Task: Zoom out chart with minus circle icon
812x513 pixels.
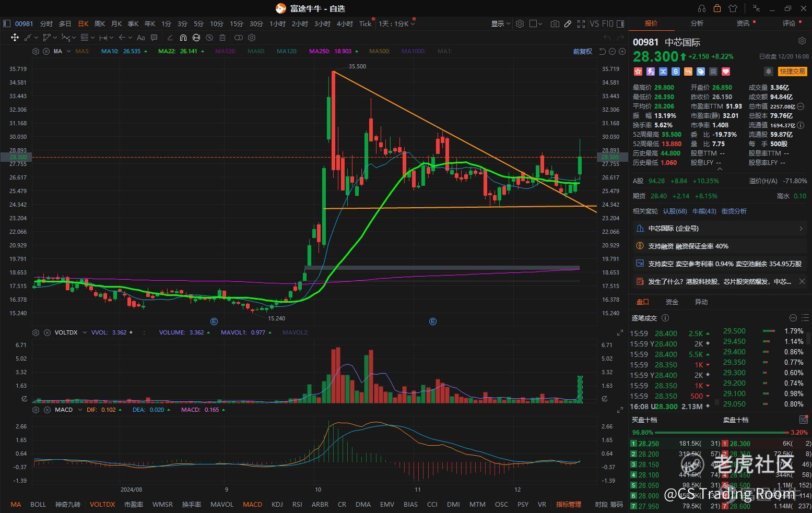Action: (612, 51)
